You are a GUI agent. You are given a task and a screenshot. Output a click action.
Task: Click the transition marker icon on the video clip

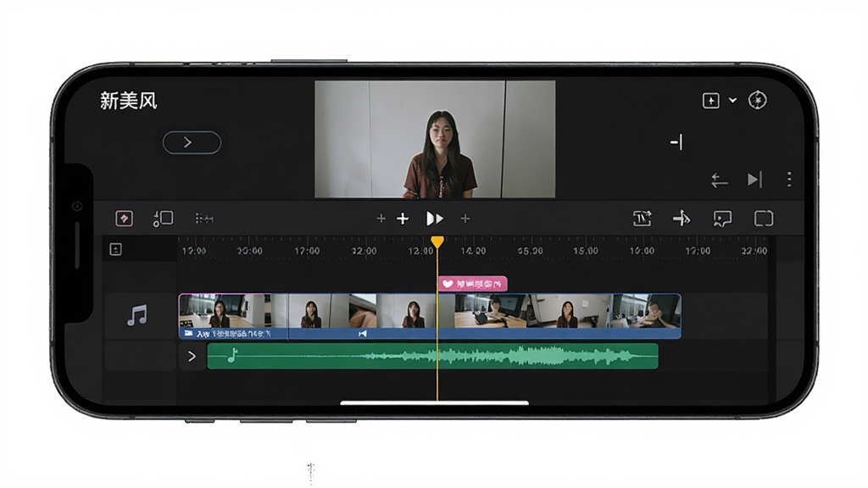(363, 334)
